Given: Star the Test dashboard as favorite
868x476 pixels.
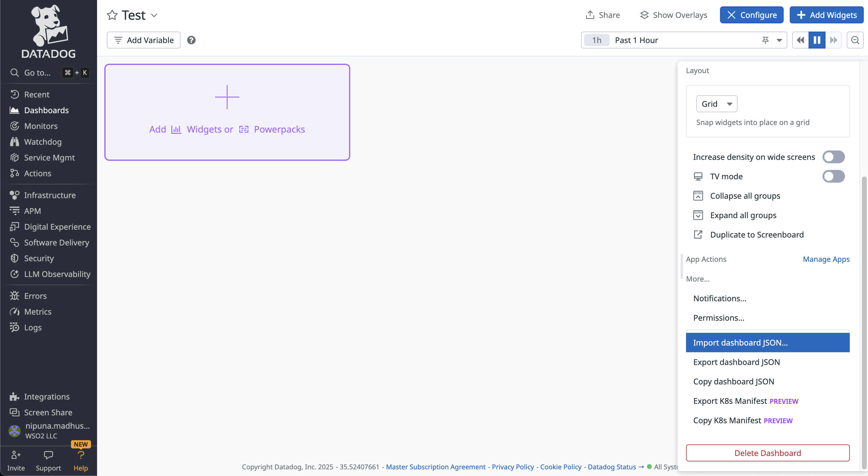Looking at the screenshot, I should [x=112, y=15].
